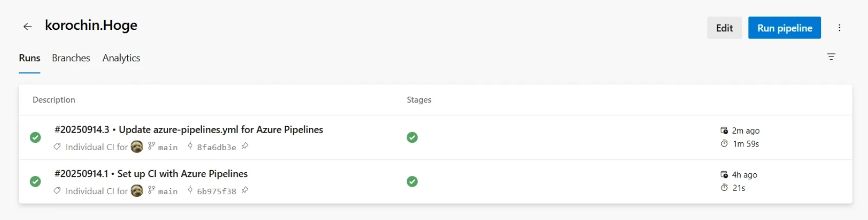Image resolution: width=868 pixels, height=220 pixels.
Task: Click success status icon for run #20250914.3
Action: (x=35, y=137)
